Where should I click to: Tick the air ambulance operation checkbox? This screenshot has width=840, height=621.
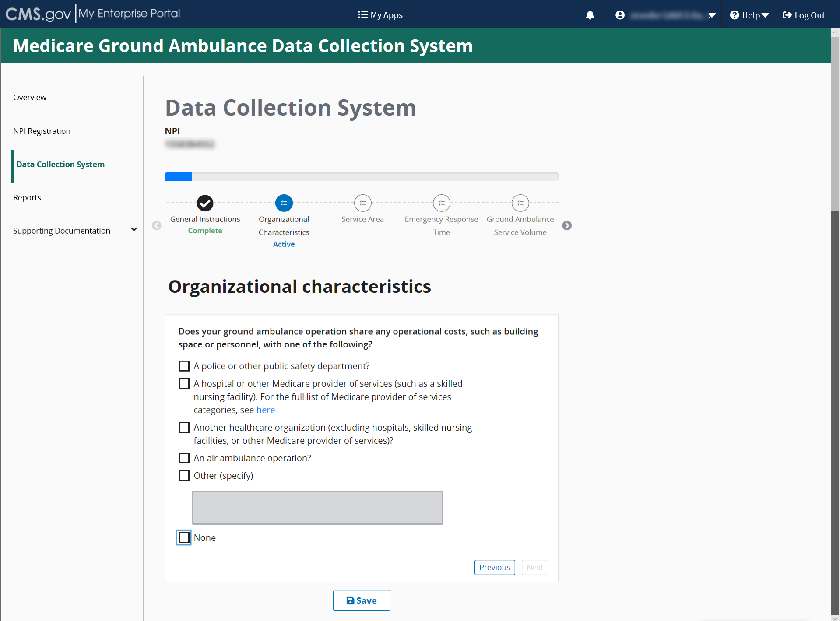point(184,458)
